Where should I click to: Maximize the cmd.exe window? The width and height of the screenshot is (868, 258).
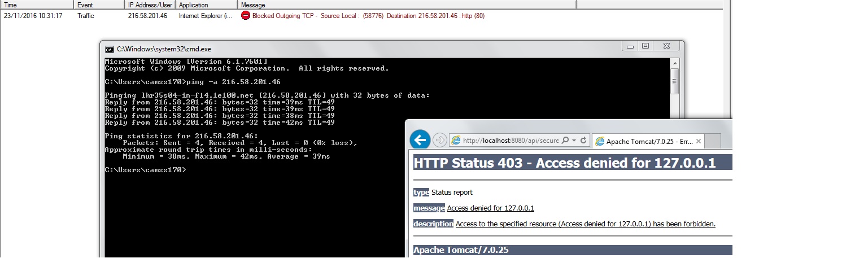click(x=645, y=46)
